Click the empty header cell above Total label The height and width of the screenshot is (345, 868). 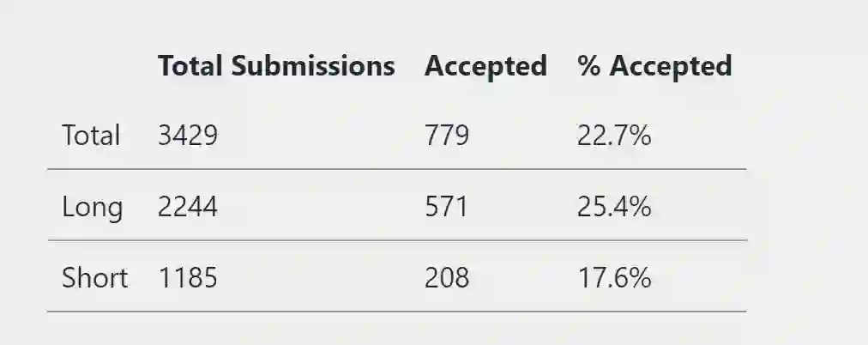[96, 66]
